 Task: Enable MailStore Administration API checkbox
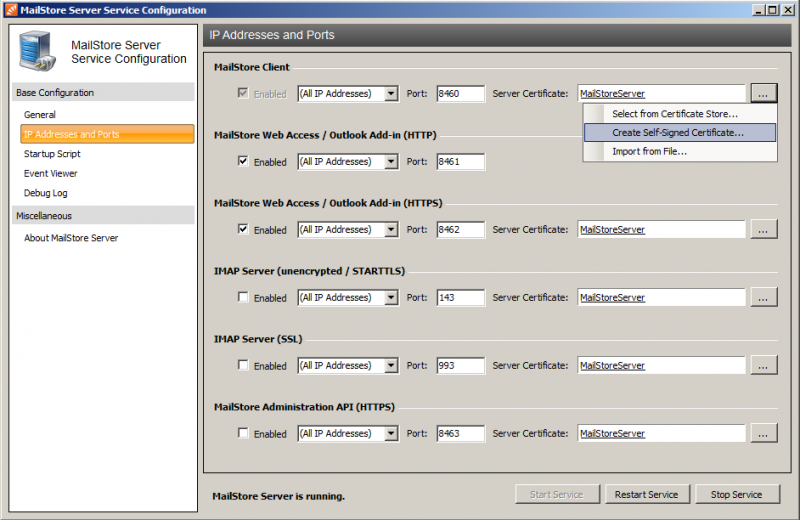pos(243,433)
